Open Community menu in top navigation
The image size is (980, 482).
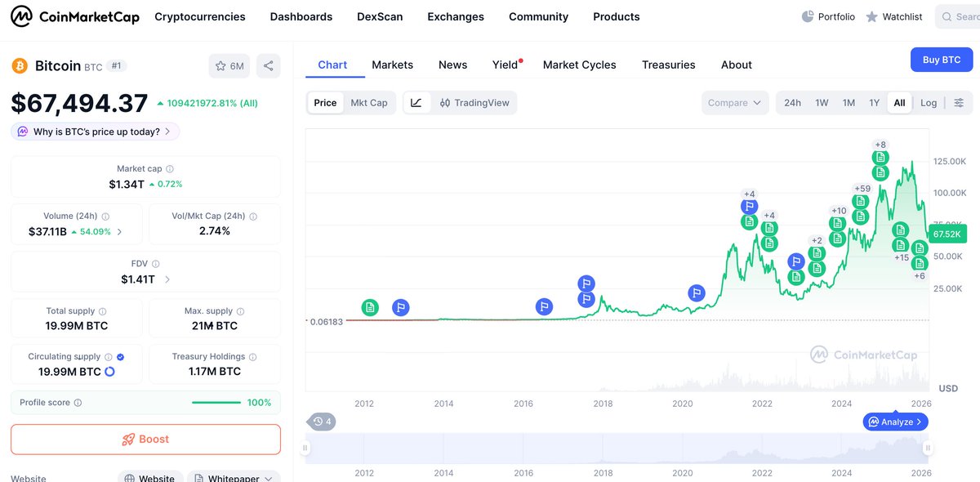pos(538,16)
